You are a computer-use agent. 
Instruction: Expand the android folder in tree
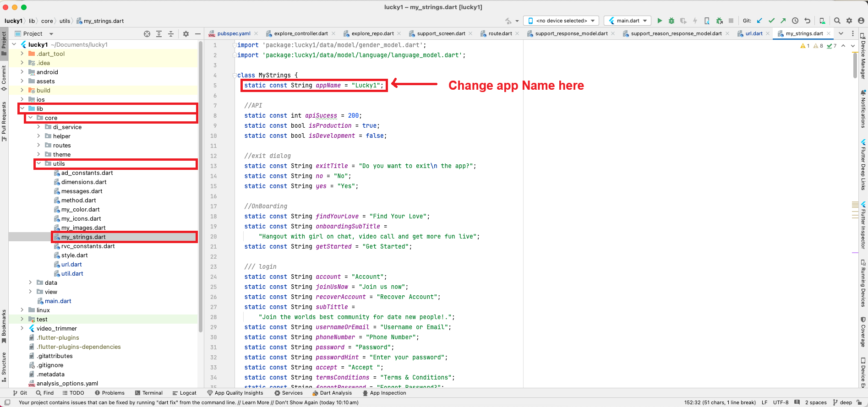22,72
